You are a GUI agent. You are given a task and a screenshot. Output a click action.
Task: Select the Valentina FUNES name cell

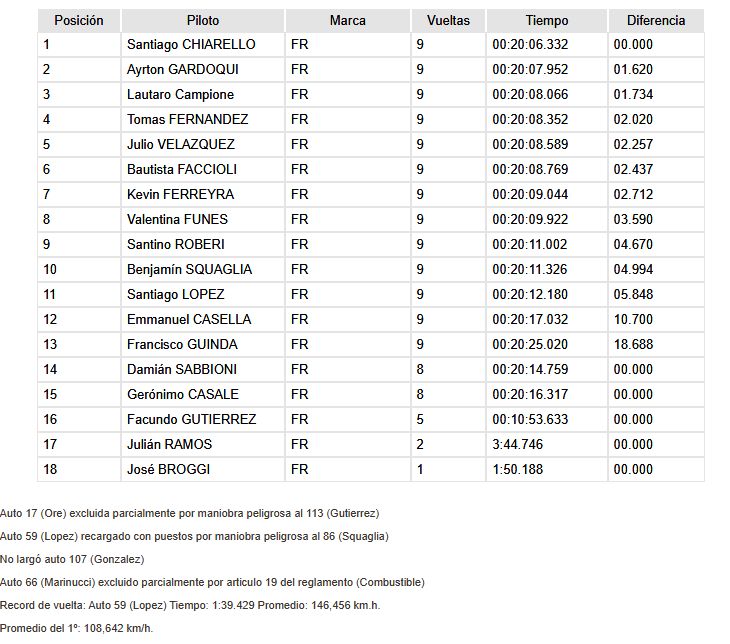coord(203,219)
